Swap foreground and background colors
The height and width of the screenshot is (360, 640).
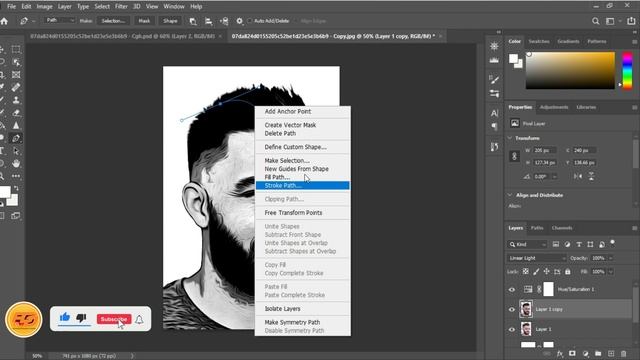[16, 189]
